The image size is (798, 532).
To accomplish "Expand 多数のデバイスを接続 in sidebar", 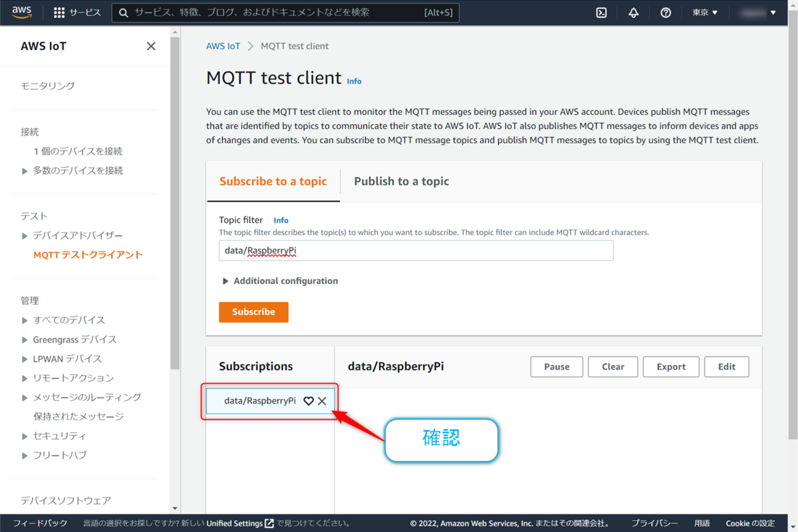I will (25, 171).
